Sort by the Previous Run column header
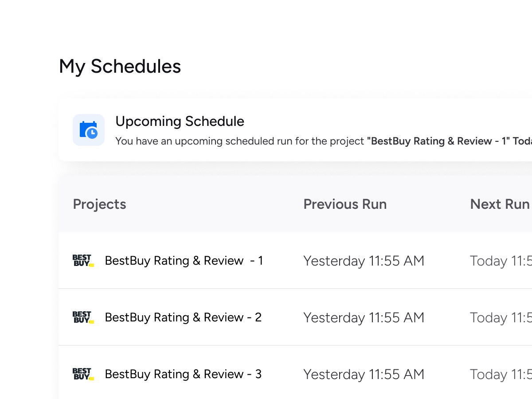Screen dimensions: 532x399 pos(345,204)
